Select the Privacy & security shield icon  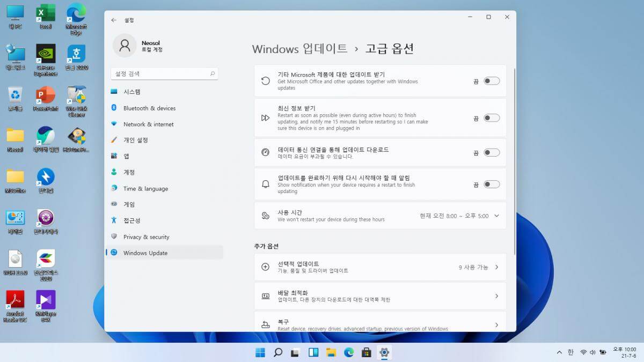pyautogui.click(x=114, y=237)
